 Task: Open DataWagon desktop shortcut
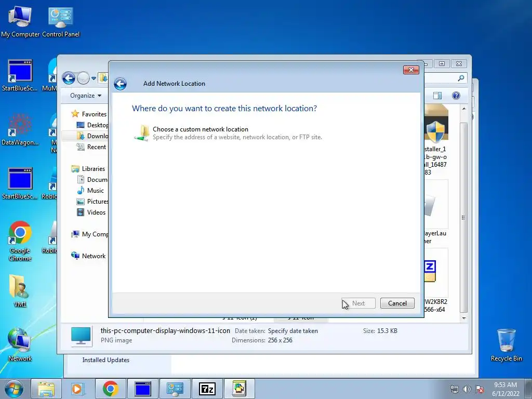20,129
